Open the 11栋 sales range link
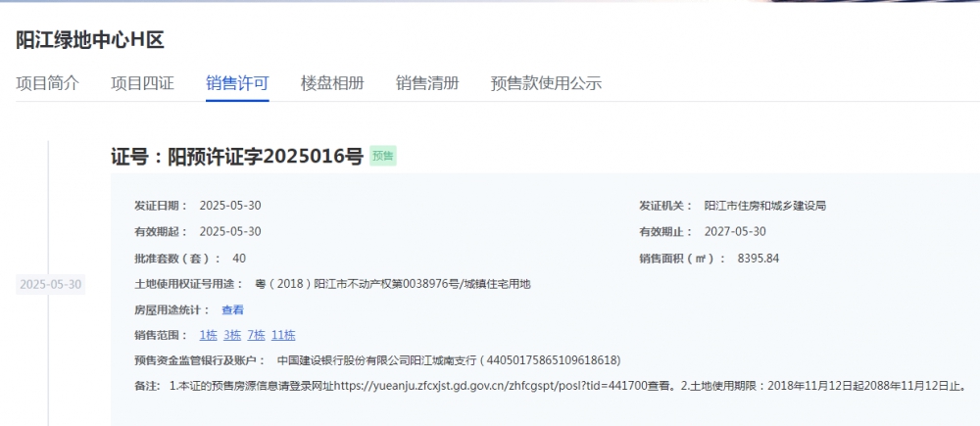980x426 pixels. [x=283, y=335]
